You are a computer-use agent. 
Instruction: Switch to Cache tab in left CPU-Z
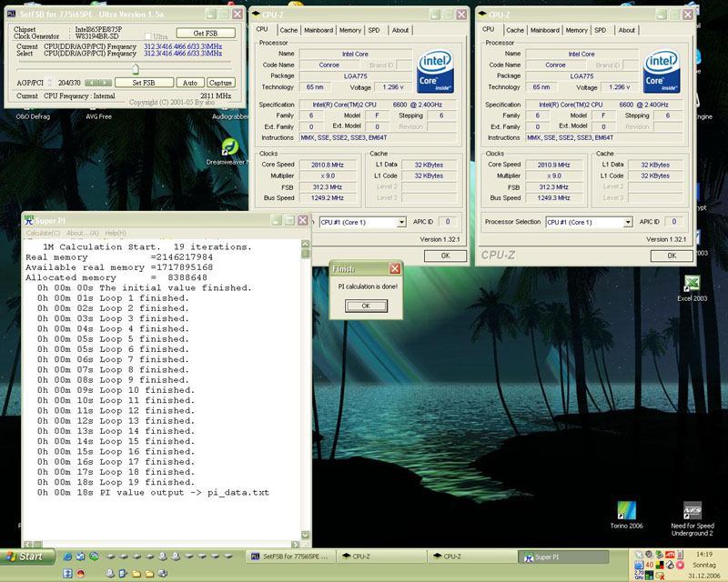pos(288,30)
